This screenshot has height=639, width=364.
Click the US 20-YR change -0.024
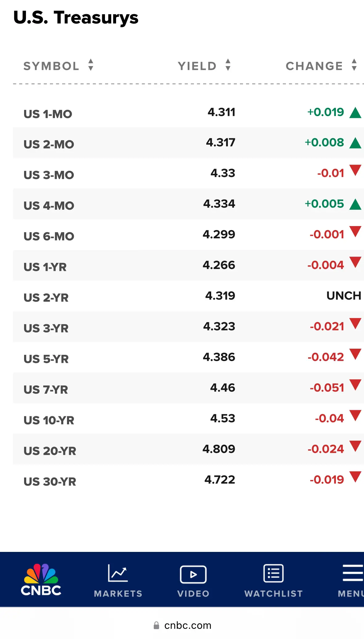pos(326,449)
